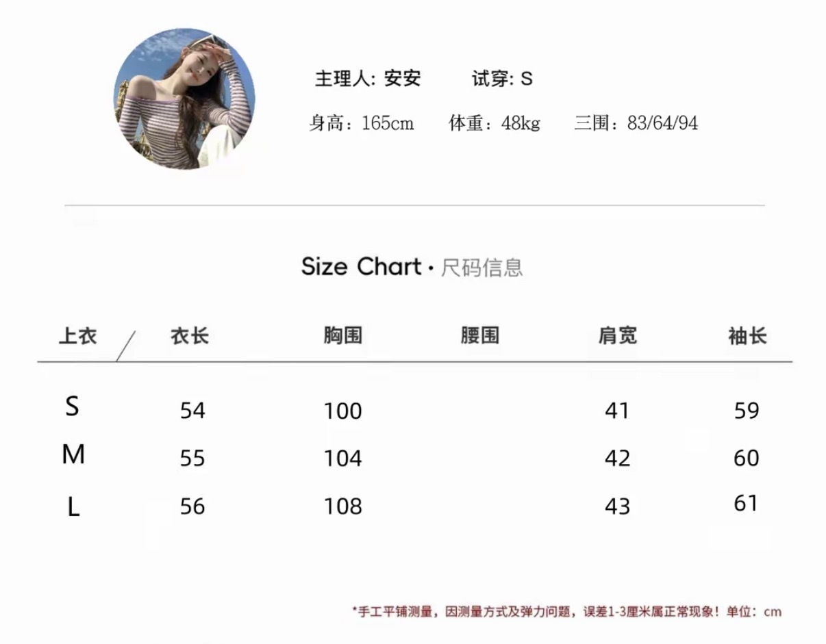Click the 上衣 table header
Viewport: 826px width, 644px height.
click(x=78, y=336)
